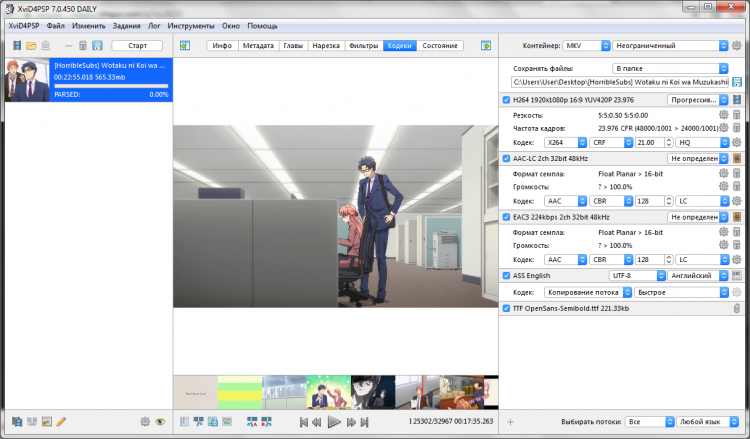
Task: Click the green couple thumbnail in filmstrip
Action: (x=329, y=392)
